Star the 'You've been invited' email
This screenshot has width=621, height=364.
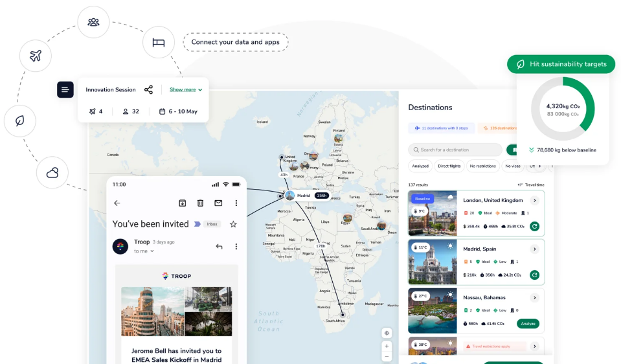(233, 224)
